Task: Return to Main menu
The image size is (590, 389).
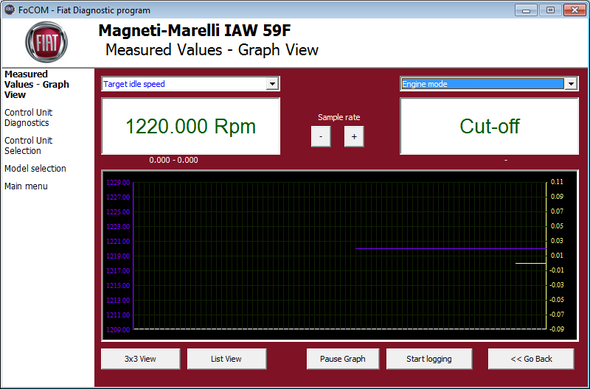Action: click(26, 186)
